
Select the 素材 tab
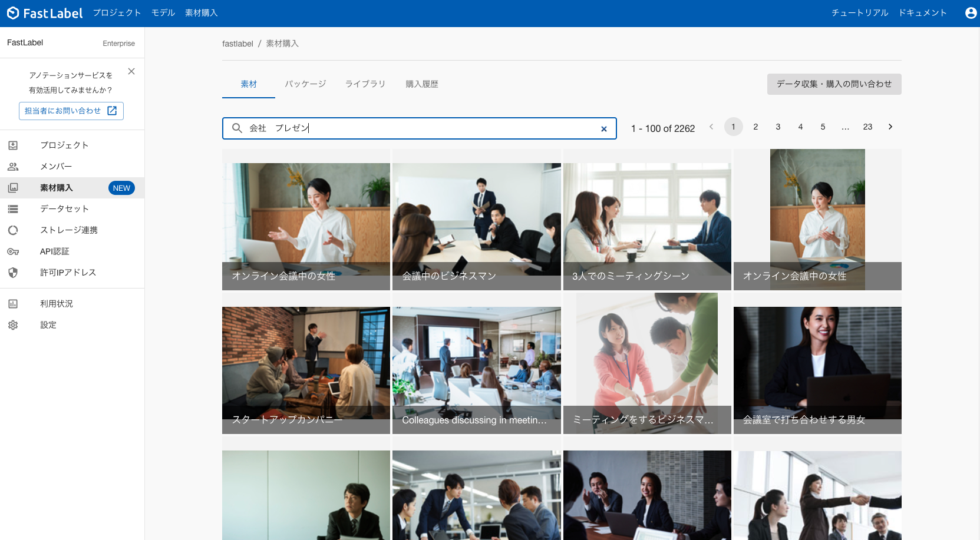pyautogui.click(x=249, y=84)
